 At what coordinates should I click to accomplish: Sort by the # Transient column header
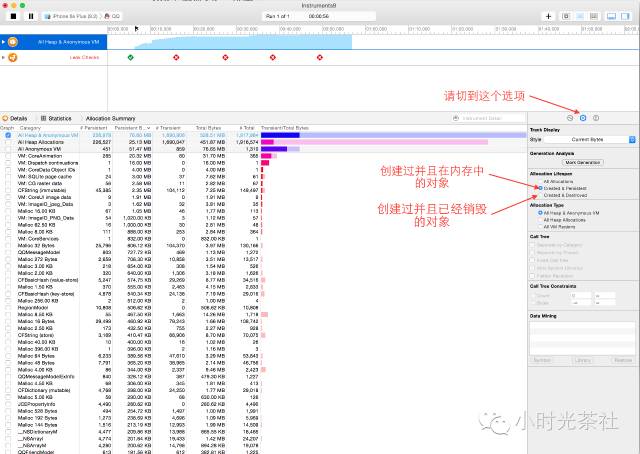coord(168,128)
